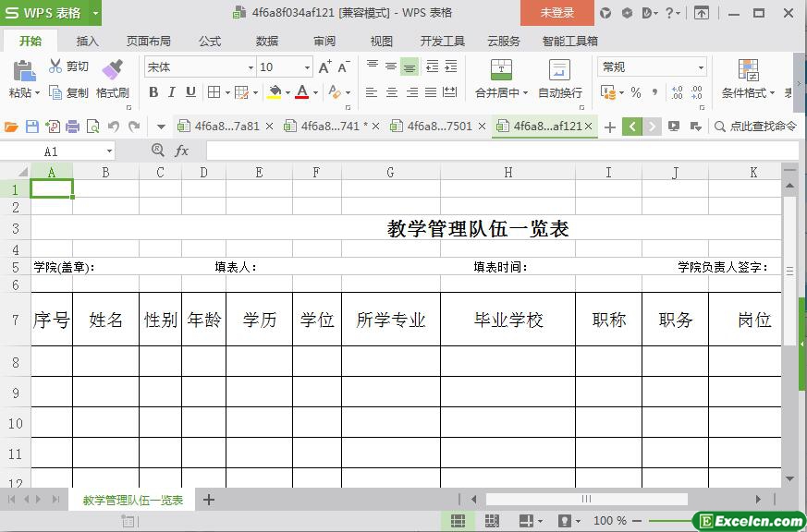
Task: Open the 审阅 tab
Action: (324, 42)
